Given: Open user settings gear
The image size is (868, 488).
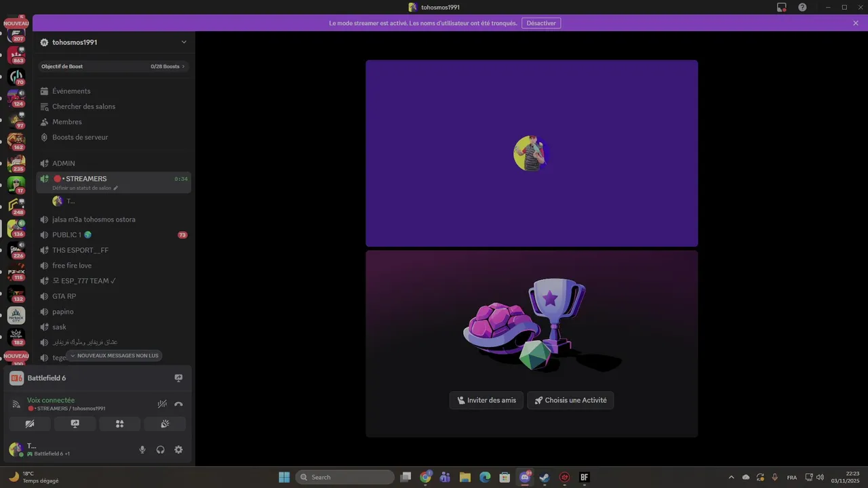Looking at the screenshot, I should 178,449.
